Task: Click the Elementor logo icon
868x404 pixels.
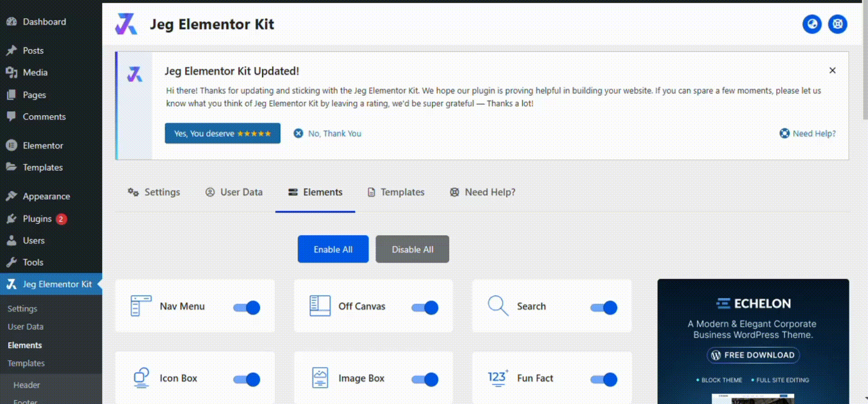Action: pos(11,146)
